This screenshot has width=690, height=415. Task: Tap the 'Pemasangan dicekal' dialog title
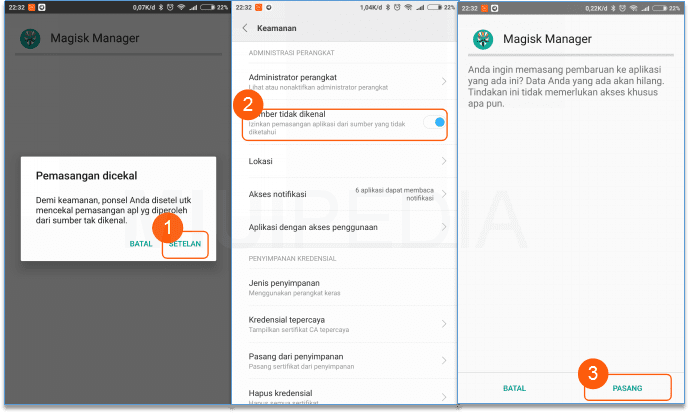[86, 176]
